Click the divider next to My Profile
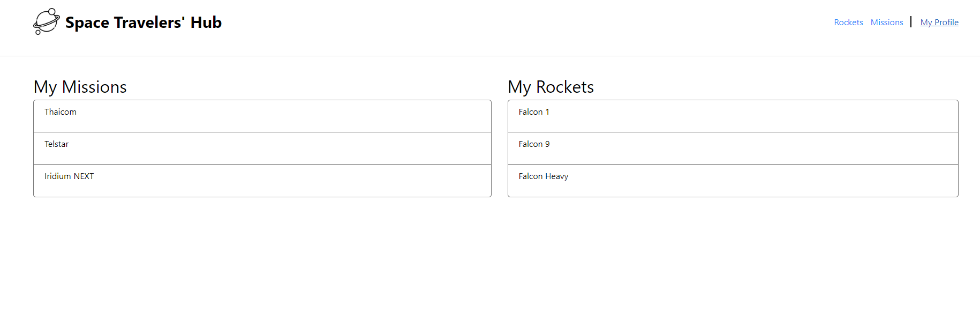The height and width of the screenshot is (327, 980). pos(911,22)
